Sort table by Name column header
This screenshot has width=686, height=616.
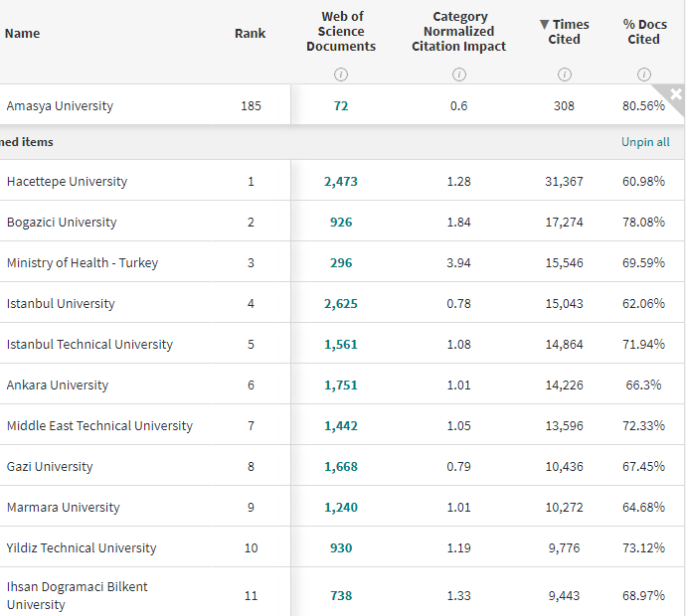tap(23, 33)
